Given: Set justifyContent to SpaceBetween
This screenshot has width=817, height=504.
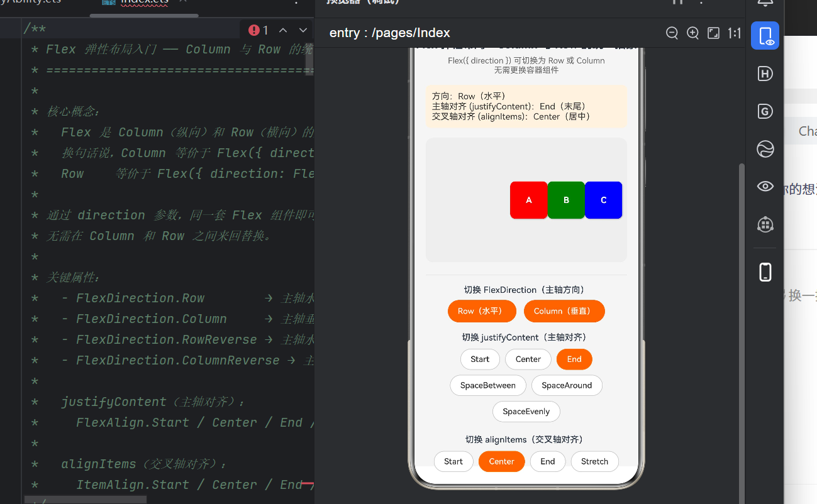Looking at the screenshot, I should [488, 385].
